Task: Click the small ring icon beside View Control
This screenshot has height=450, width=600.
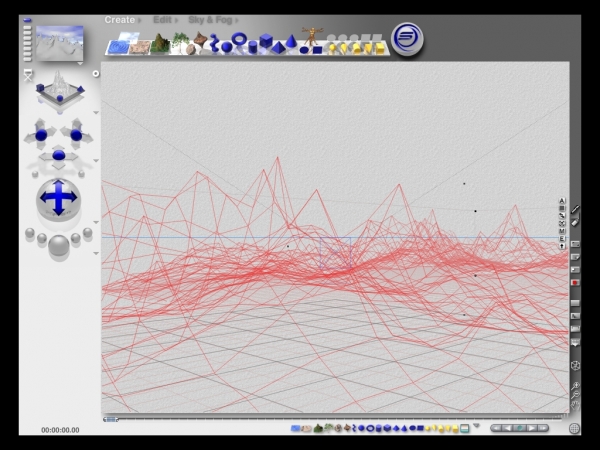Action: (96, 73)
